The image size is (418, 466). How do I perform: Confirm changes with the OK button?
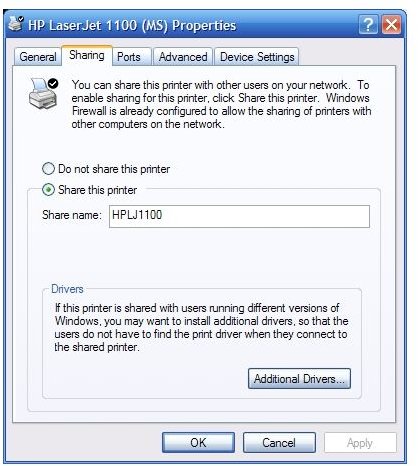point(198,442)
